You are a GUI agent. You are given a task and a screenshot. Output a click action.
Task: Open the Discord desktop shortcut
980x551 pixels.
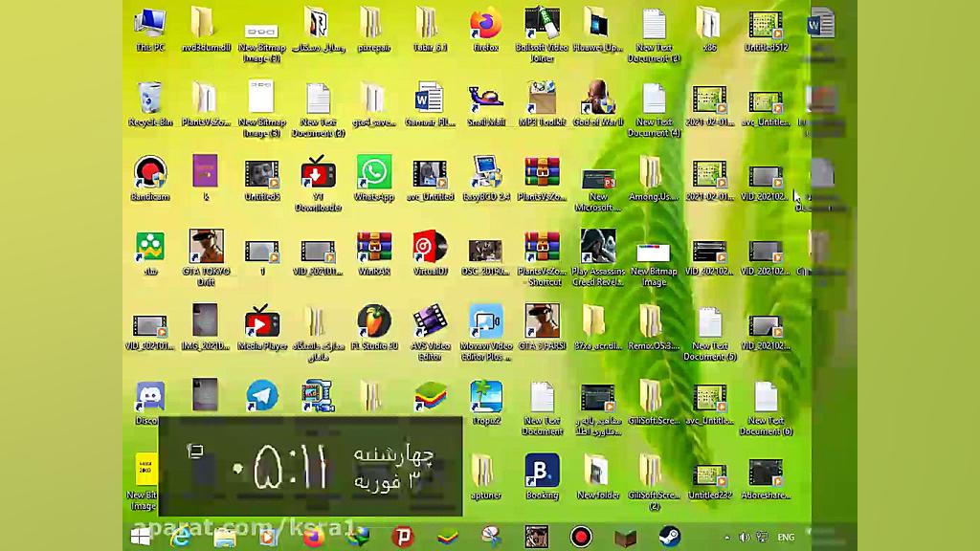[x=150, y=402]
